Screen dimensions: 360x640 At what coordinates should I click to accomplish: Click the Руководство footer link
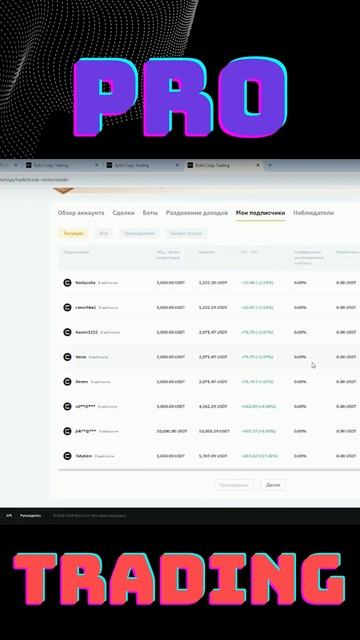pos(31,516)
